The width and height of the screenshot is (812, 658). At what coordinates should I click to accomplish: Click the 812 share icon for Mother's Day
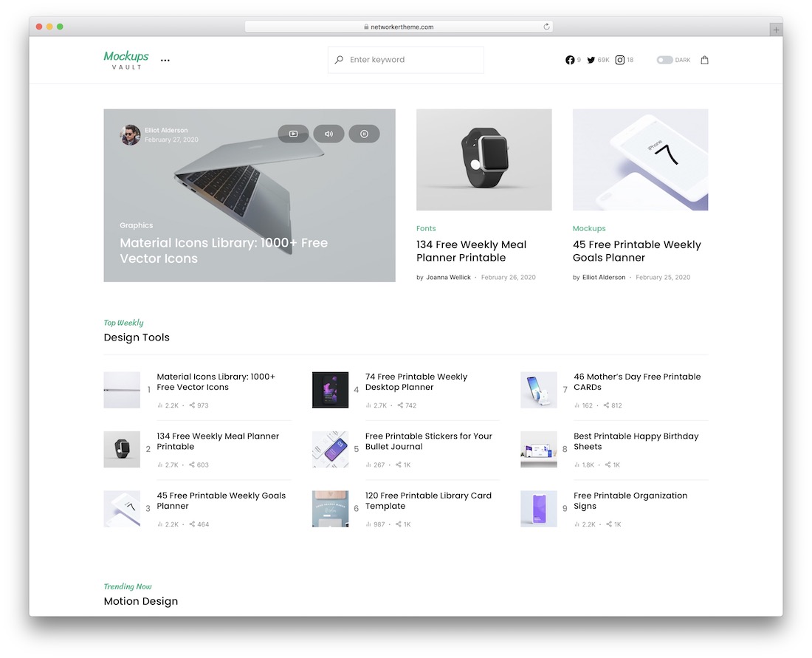click(606, 405)
